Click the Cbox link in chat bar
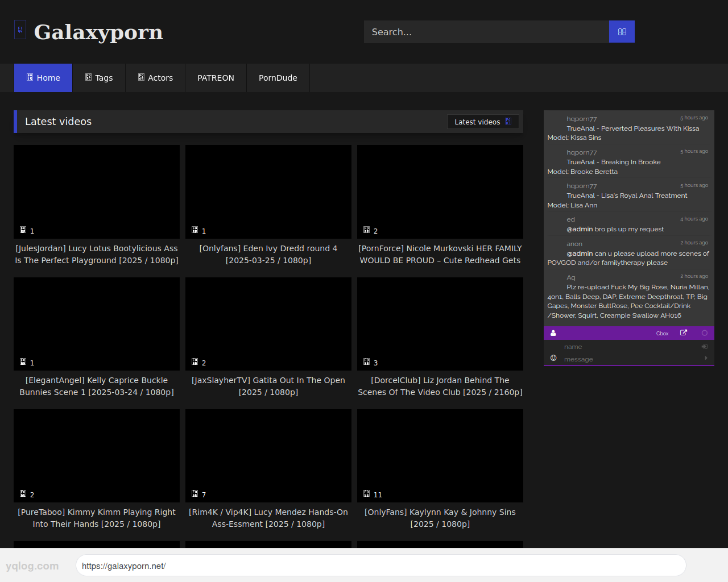Viewport: 728px width, 582px height. click(x=662, y=334)
